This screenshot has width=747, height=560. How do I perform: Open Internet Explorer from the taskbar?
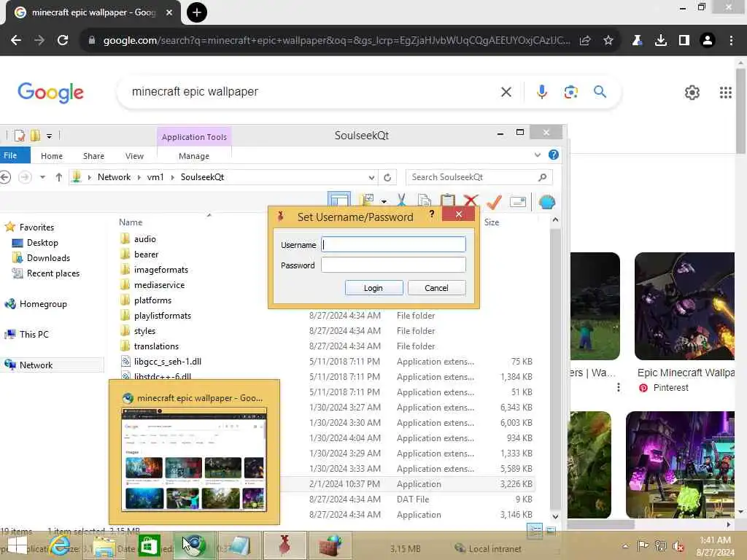click(x=61, y=545)
